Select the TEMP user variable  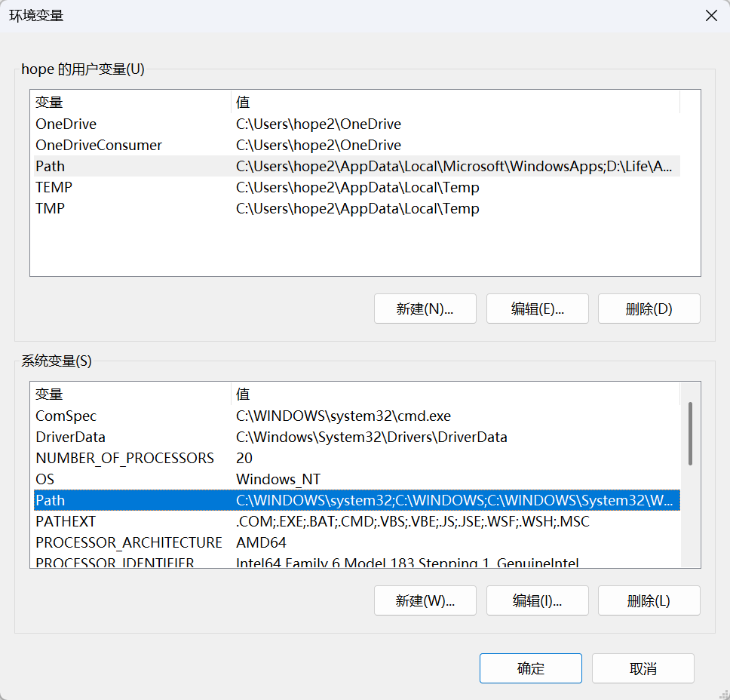pyautogui.click(x=54, y=187)
